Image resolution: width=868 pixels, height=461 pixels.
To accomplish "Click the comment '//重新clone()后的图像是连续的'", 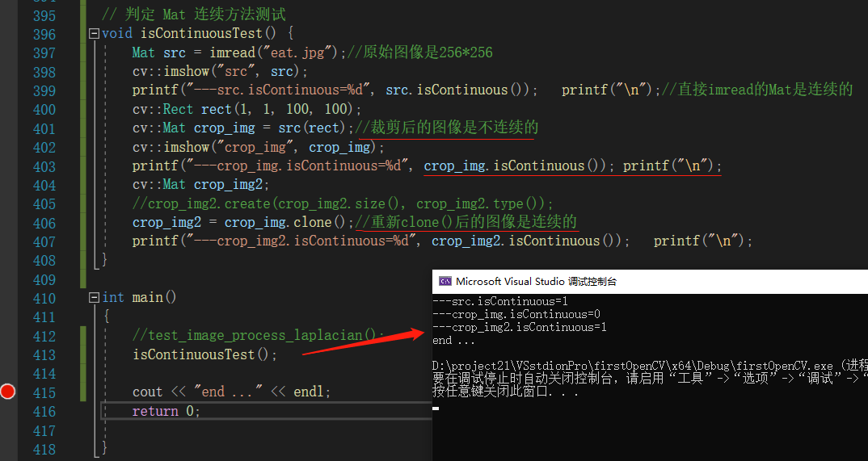I will [x=466, y=222].
